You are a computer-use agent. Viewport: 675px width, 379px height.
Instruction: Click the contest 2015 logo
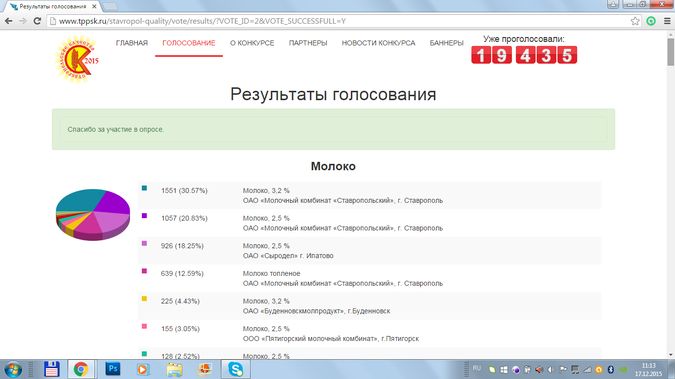[x=77, y=59]
